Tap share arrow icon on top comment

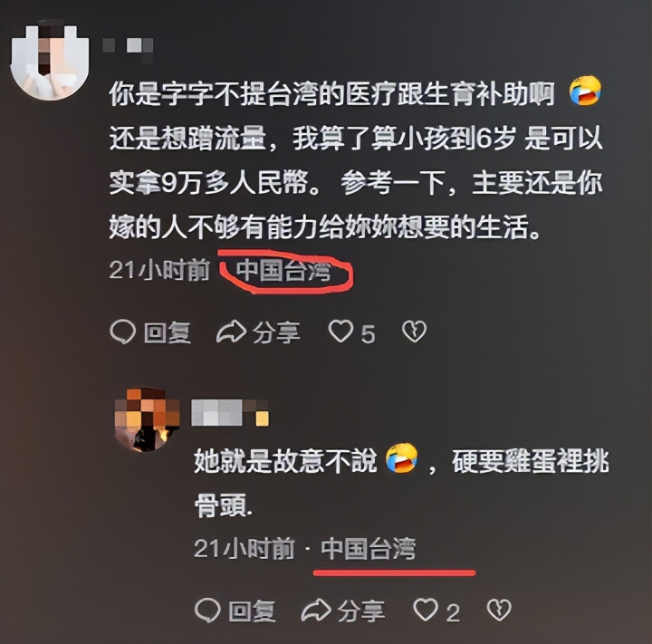coord(231,332)
